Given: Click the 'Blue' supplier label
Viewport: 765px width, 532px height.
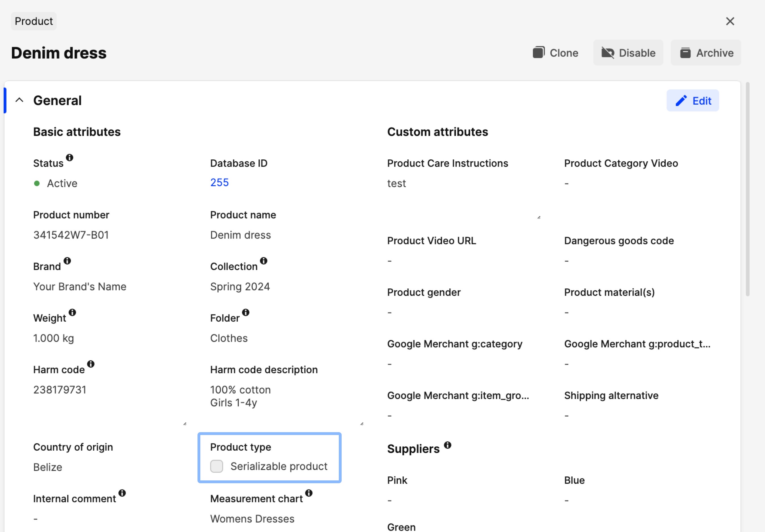Looking at the screenshot, I should [574, 480].
